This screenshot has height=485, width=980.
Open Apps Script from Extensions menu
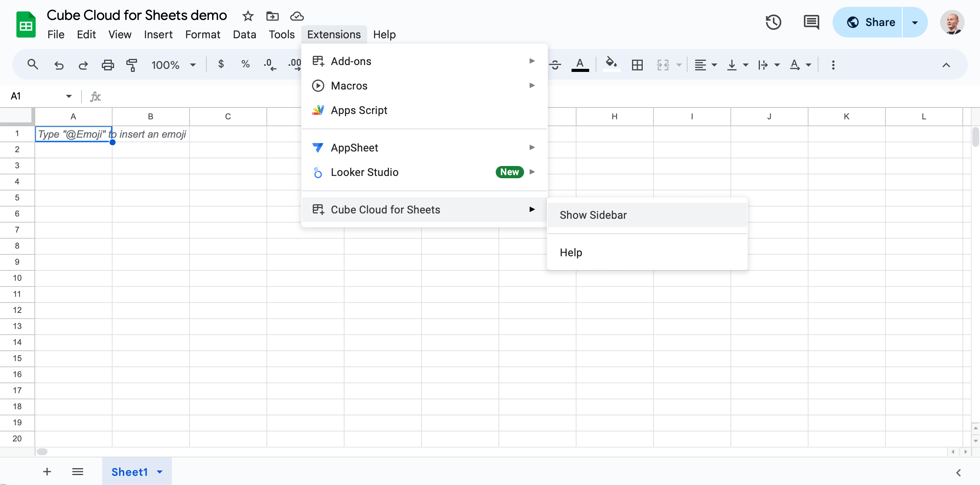pyautogui.click(x=359, y=110)
